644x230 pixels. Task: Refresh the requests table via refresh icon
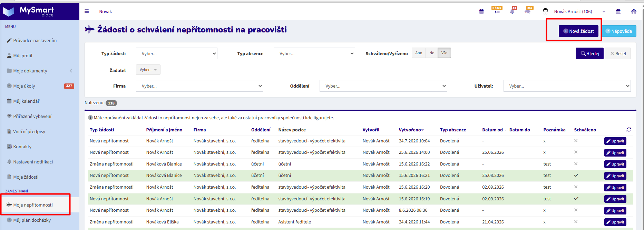click(x=629, y=130)
